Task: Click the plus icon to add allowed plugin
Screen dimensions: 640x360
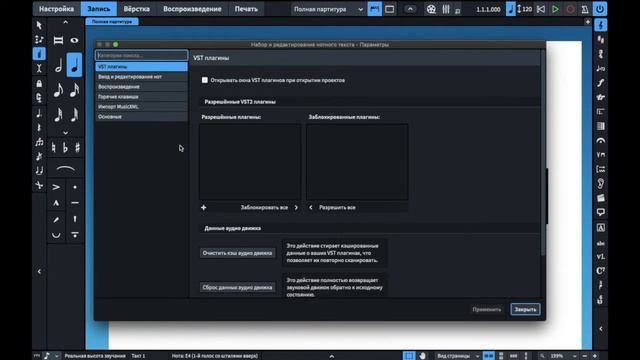Action: 203,207
